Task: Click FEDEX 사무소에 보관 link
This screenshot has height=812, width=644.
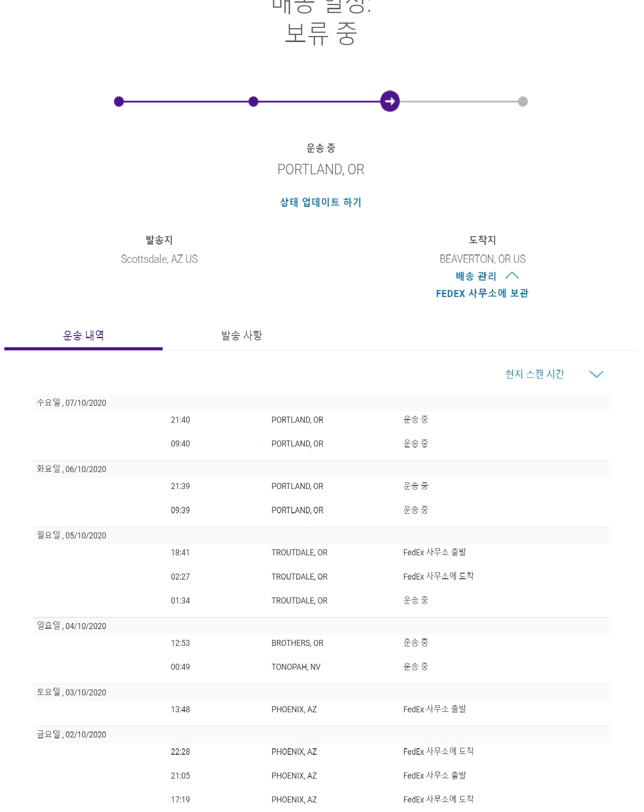Action: (482, 293)
